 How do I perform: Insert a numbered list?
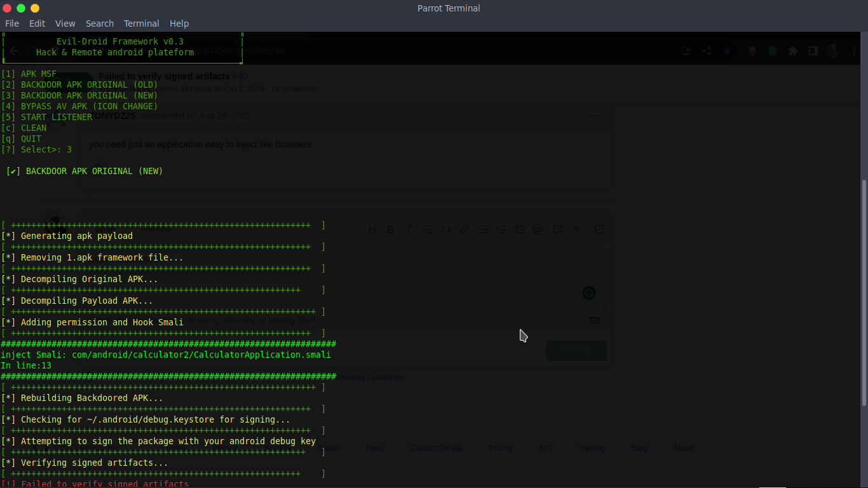click(501, 229)
